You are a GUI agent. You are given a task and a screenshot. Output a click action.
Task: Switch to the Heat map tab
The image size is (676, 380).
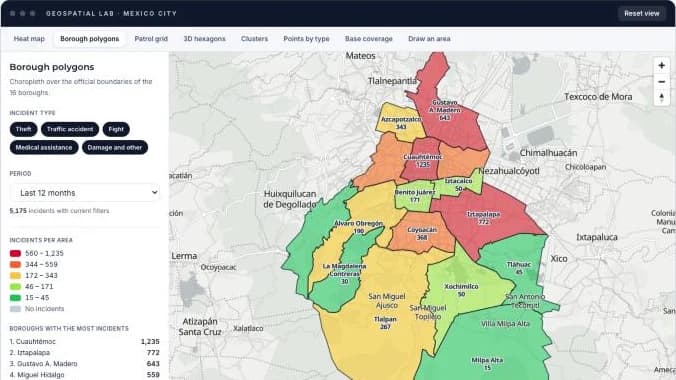(x=29, y=39)
